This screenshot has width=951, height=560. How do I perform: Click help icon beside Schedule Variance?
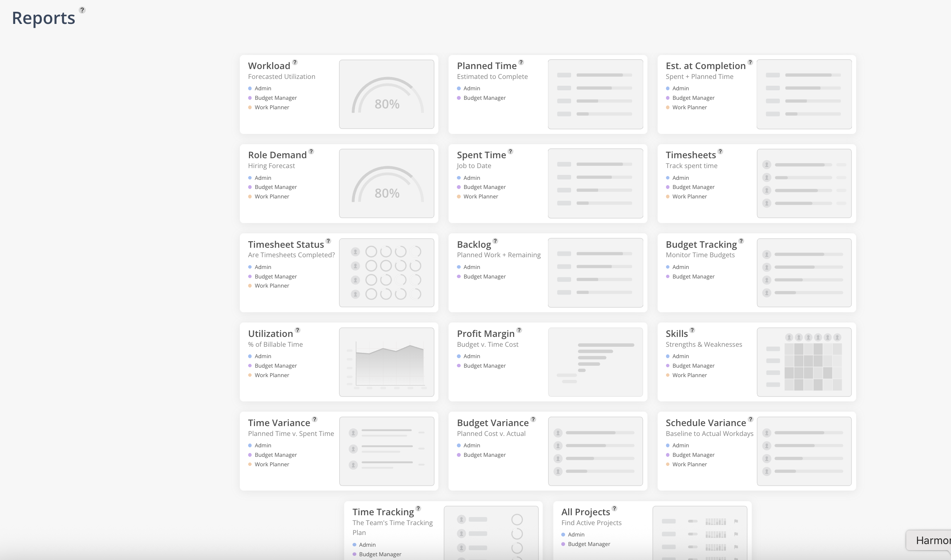click(750, 419)
